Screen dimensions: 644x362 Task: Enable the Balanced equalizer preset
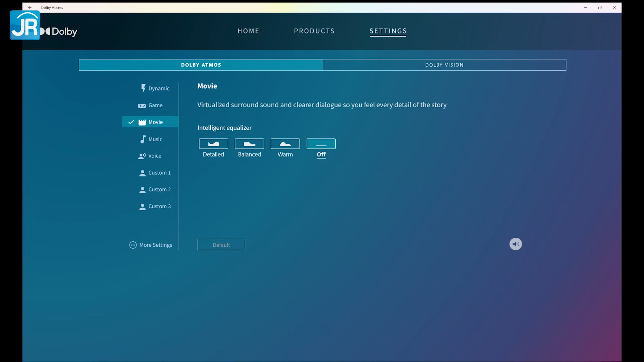(249, 144)
